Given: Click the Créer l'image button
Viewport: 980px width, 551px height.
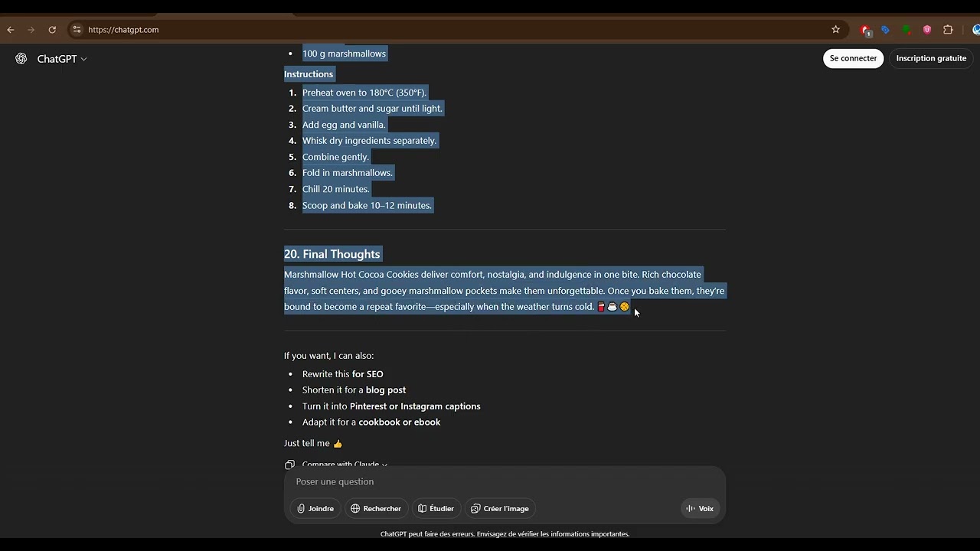Looking at the screenshot, I should 500,508.
